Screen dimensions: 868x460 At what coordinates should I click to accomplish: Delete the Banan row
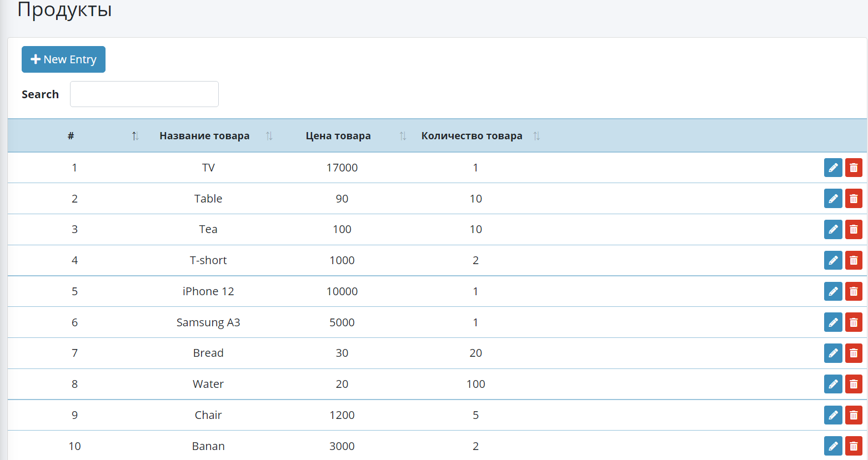[854, 446]
